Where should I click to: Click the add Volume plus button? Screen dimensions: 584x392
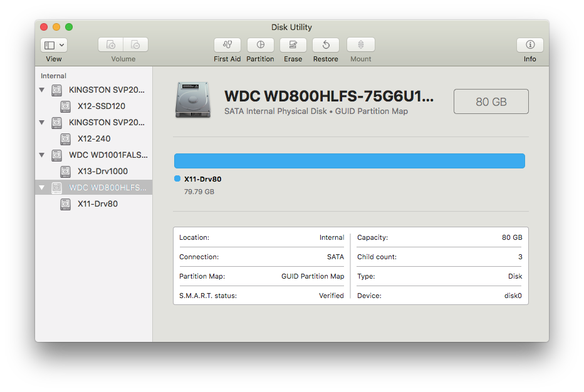(x=111, y=44)
